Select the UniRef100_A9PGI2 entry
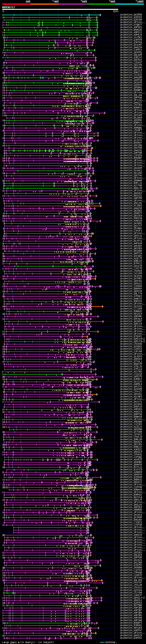Viewport: 146px width, 644px height. 131,32
